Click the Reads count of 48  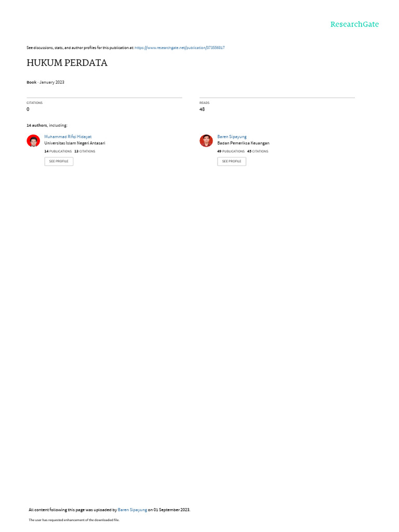tap(202, 109)
